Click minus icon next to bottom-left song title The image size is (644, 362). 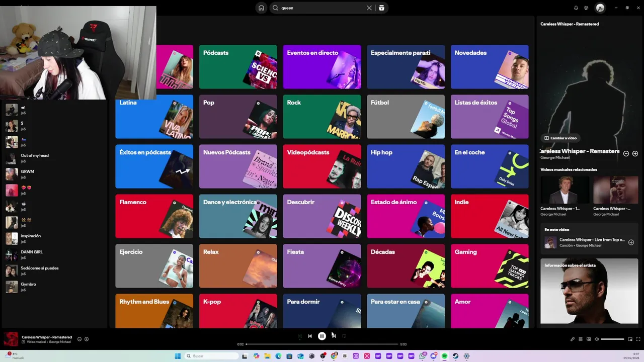point(79,339)
